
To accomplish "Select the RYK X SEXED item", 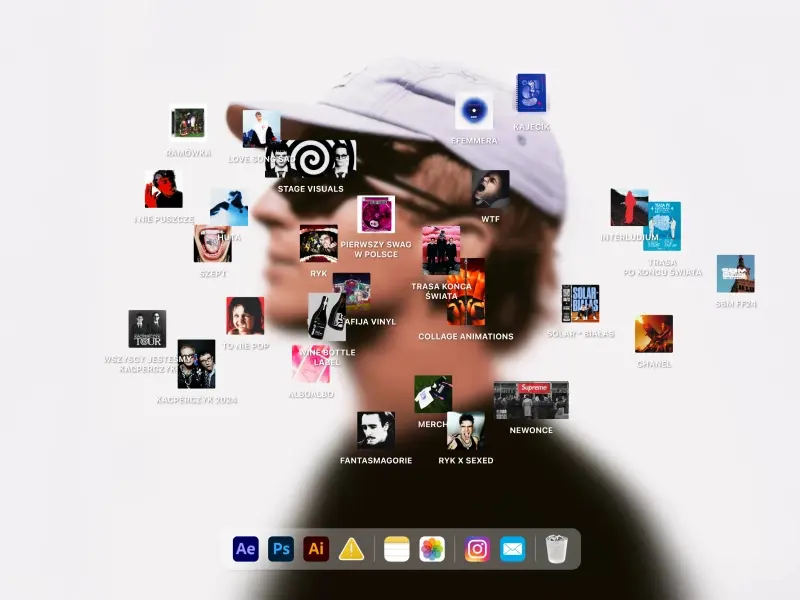I will tap(465, 430).
